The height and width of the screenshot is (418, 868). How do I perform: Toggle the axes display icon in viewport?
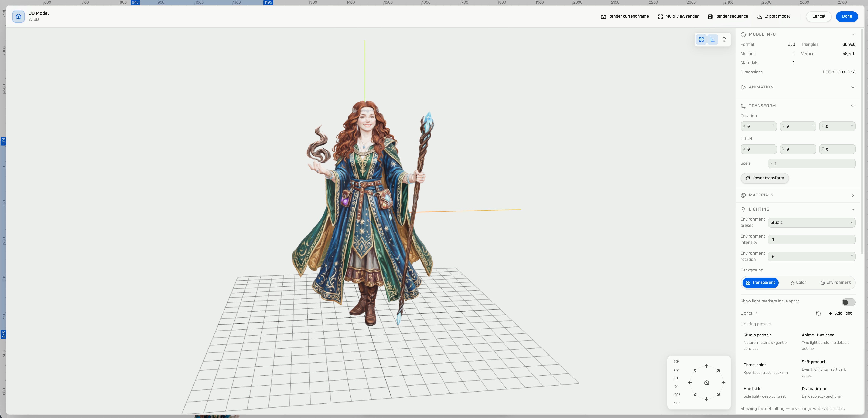pyautogui.click(x=713, y=39)
